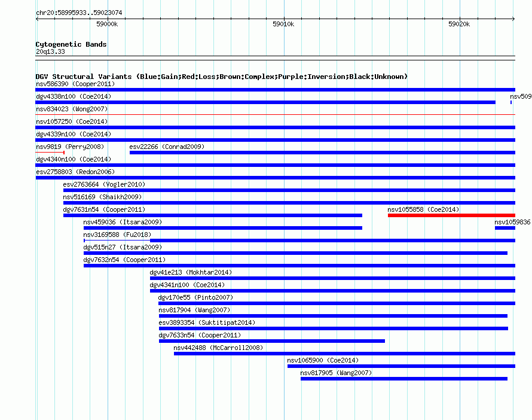Open nsv516169 (Shaikh2009) variant
Image resolution: width=532 pixels, height=420 pixels.
(x=102, y=197)
